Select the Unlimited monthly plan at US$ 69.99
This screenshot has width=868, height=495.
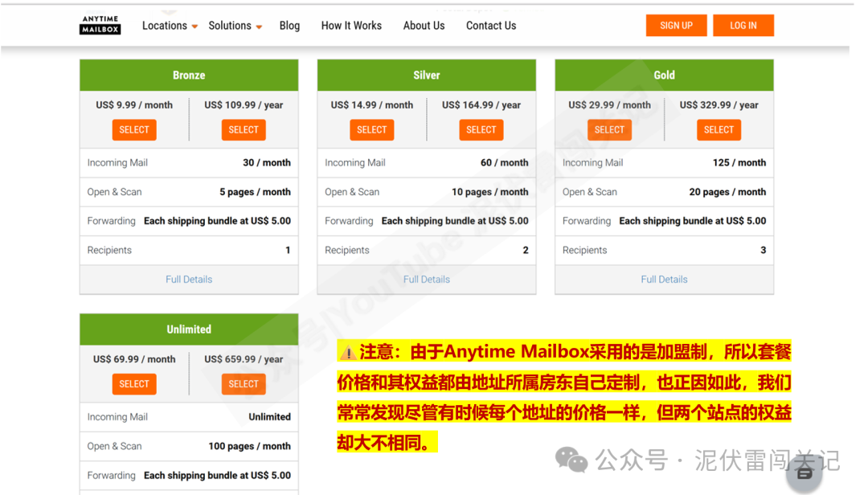point(134,384)
